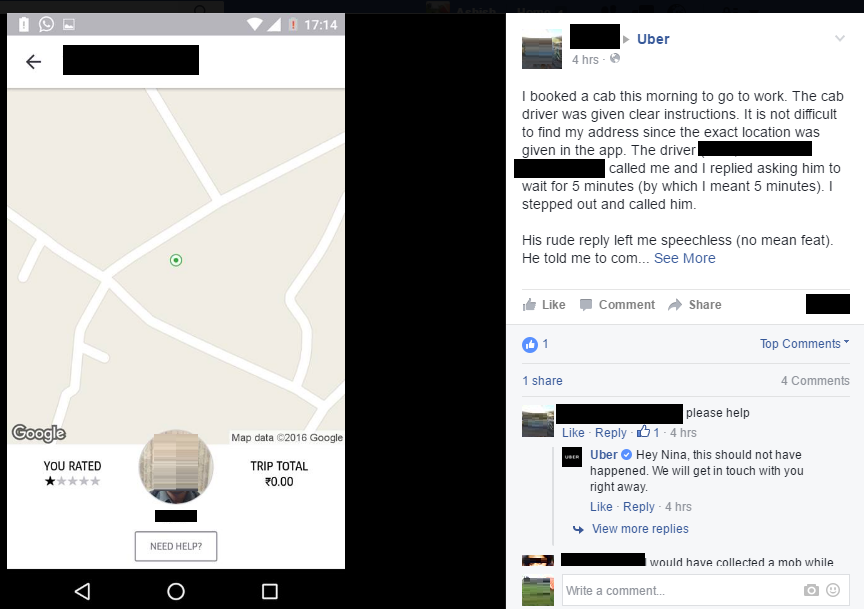Tap the back arrow in Uber app
Screen dimensions: 864x609
point(34,61)
